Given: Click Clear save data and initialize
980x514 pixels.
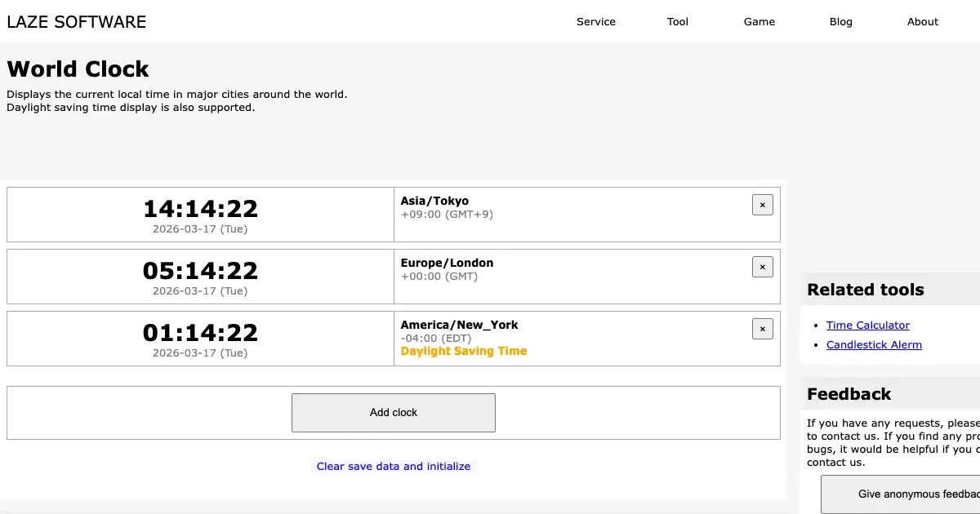Looking at the screenshot, I should (x=394, y=467).
